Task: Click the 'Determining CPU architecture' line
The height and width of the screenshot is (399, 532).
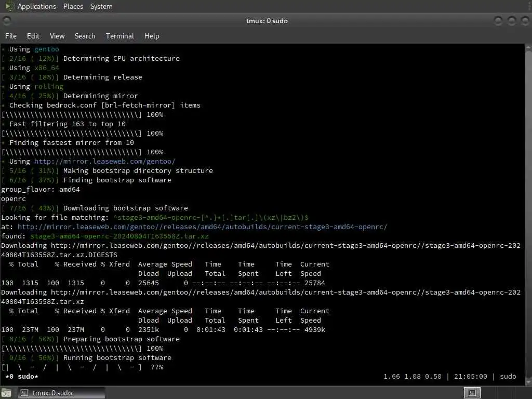Action: [x=122, y=58]
